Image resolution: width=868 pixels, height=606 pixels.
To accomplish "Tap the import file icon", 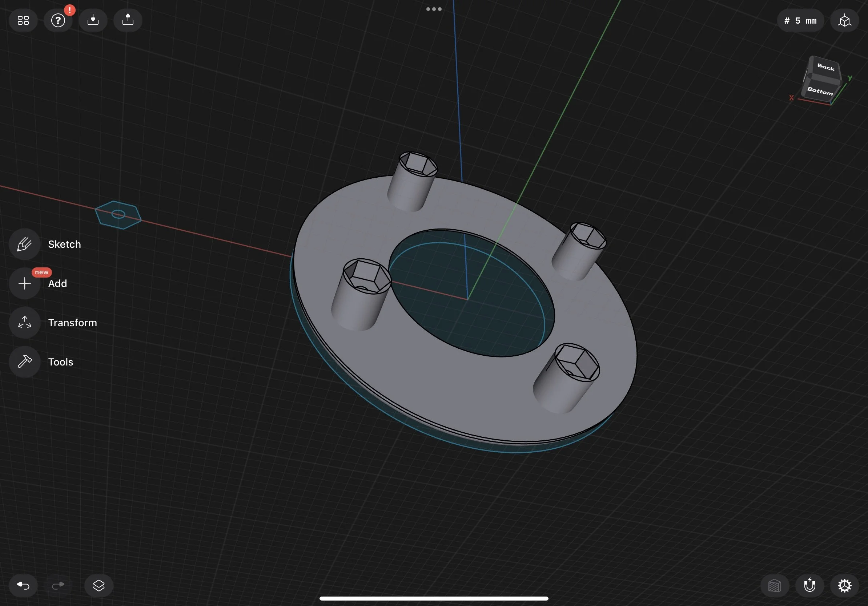I will click(93, 20).
